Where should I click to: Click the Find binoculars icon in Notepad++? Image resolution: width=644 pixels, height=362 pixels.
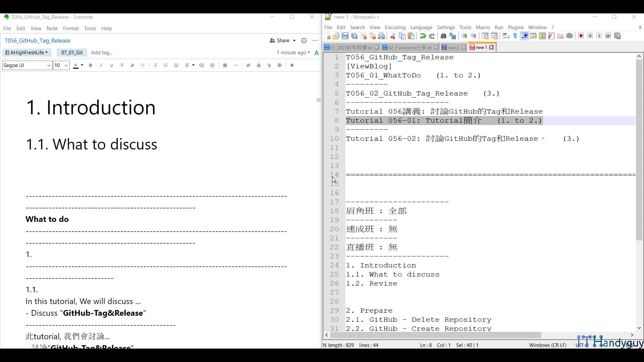tap(443, 36)
